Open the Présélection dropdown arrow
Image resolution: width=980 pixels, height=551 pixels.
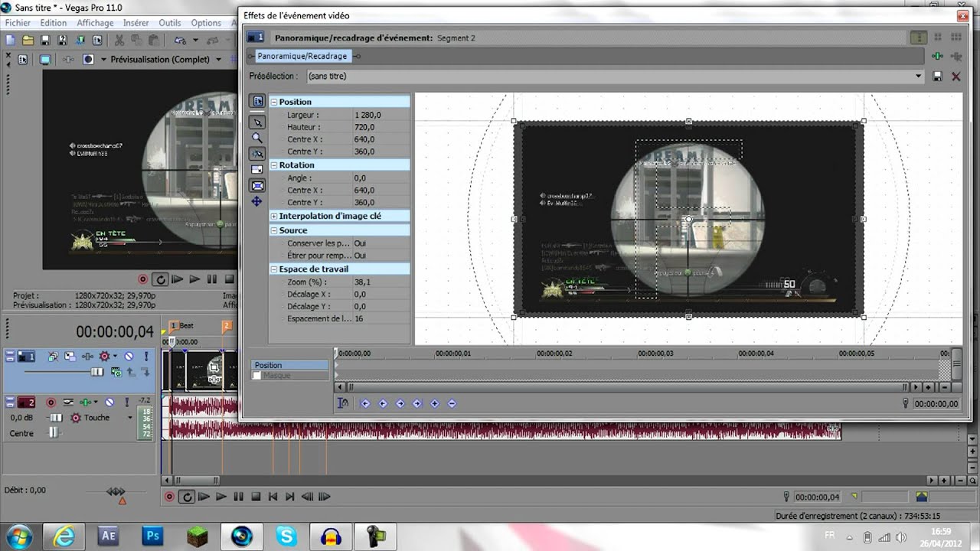click(x=919, y=77)
